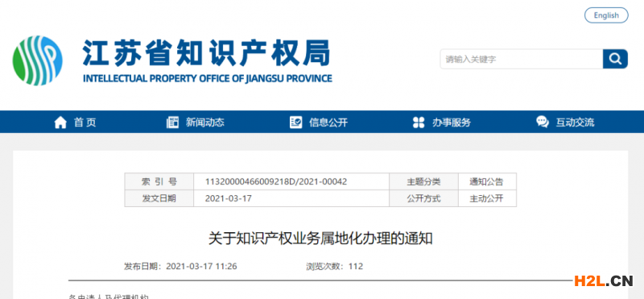The height and width of the screenshot is (299, 644).
Task: Go to the 信息公开 section
Action: click(x=328, y=123)
